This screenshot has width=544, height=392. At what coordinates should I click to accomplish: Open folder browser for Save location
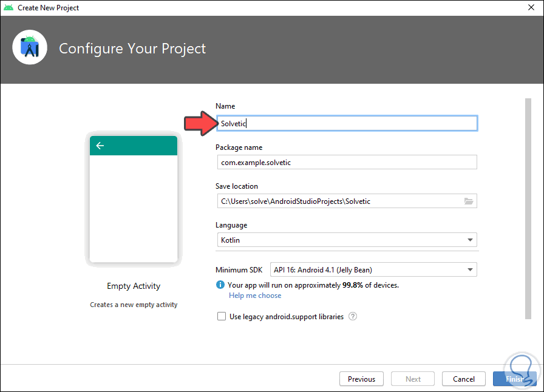pos(468,201)
